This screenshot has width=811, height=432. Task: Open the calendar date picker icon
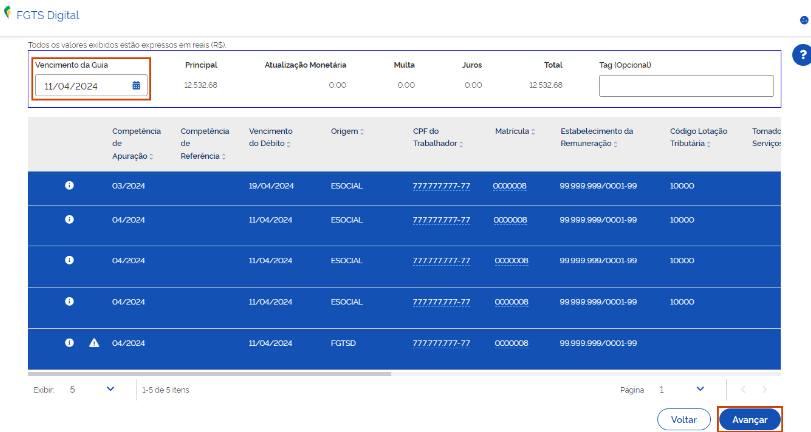click(136, 85)
